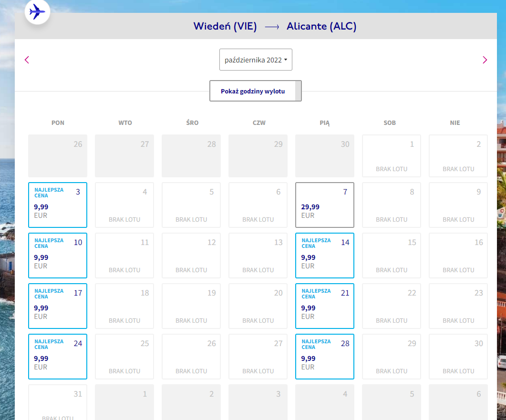The width and height of the screenshot is (506, 420).
Task: Click October 26 cell with BRAK LOTU
Action: [x=191, y=357]
